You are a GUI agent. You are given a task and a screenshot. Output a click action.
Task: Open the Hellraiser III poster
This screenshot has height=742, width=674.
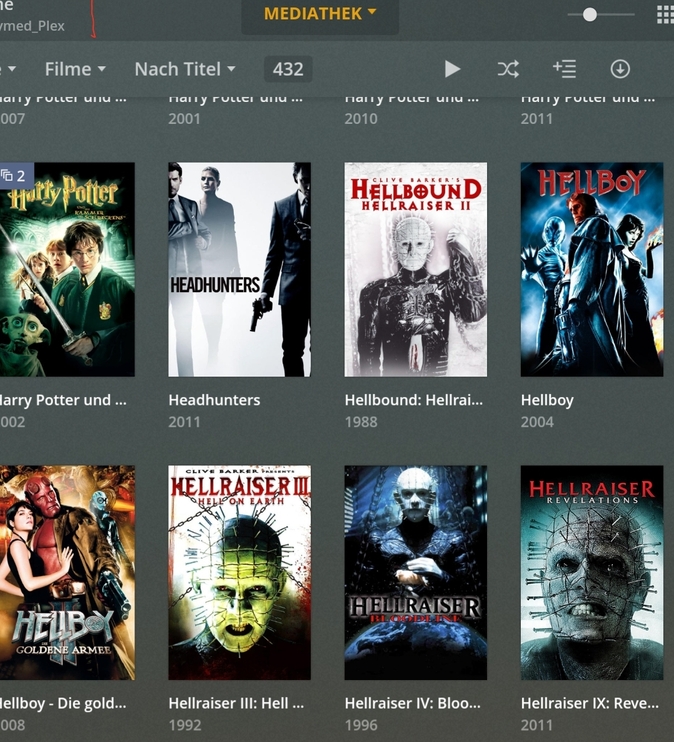(239, 573)
